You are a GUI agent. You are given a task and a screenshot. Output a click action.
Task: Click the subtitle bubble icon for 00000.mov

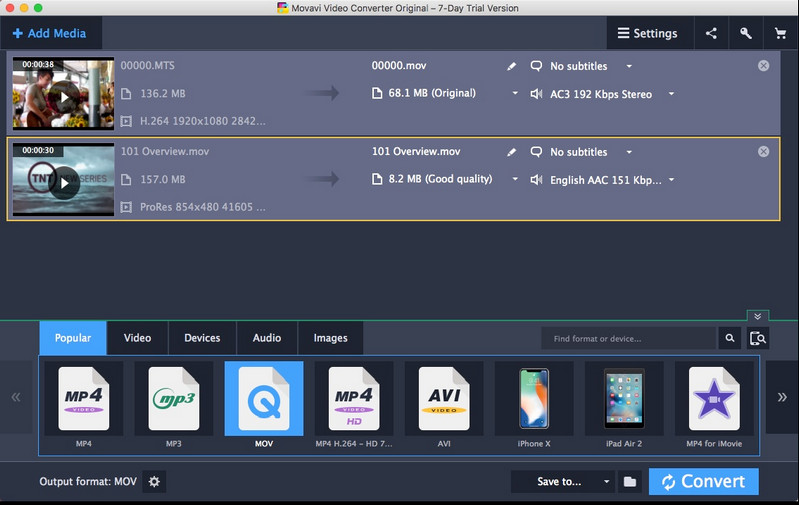click(x=536, y=66)
